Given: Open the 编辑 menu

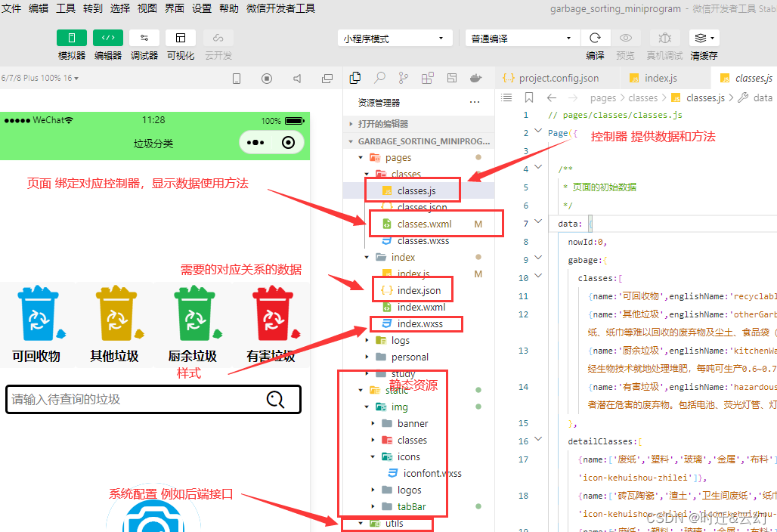Looking at the screenshot, I should pyautogui.click(x=38, y=8).
